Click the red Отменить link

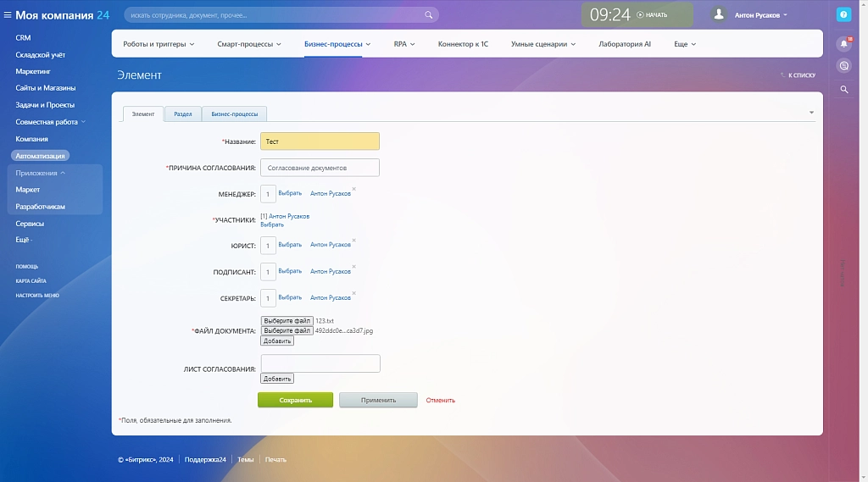click(440, 400)
